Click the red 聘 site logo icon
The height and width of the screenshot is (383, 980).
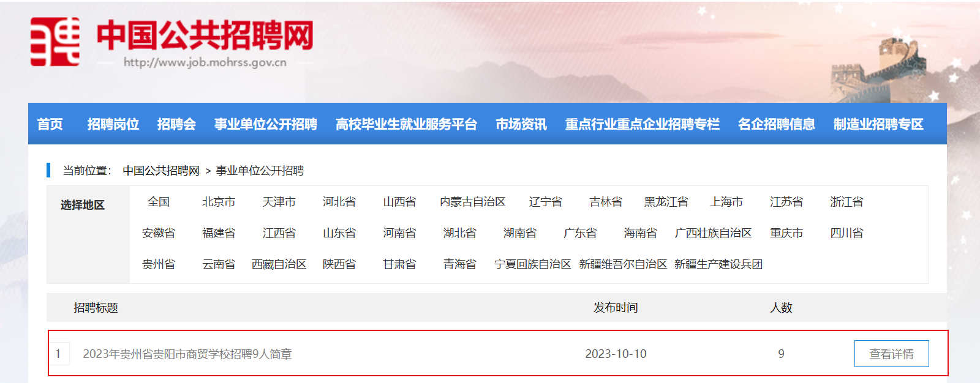(x=55, y=42)
